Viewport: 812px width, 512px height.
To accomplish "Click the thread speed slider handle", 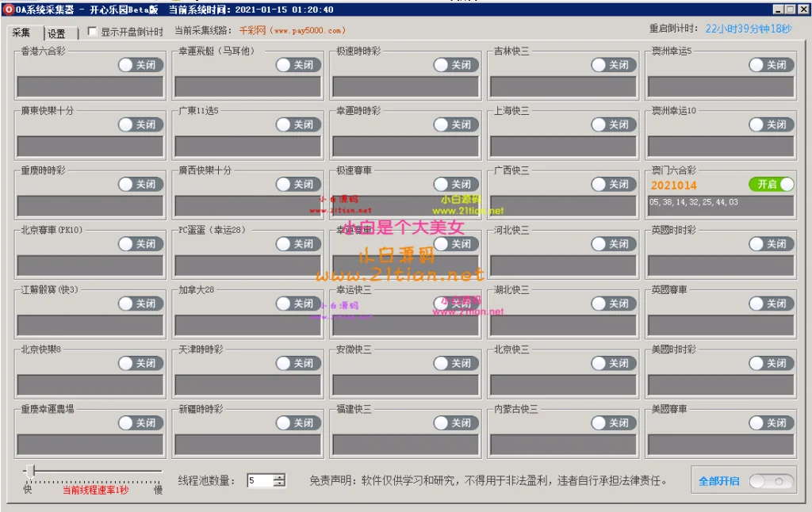I will (x=32, y=471).
